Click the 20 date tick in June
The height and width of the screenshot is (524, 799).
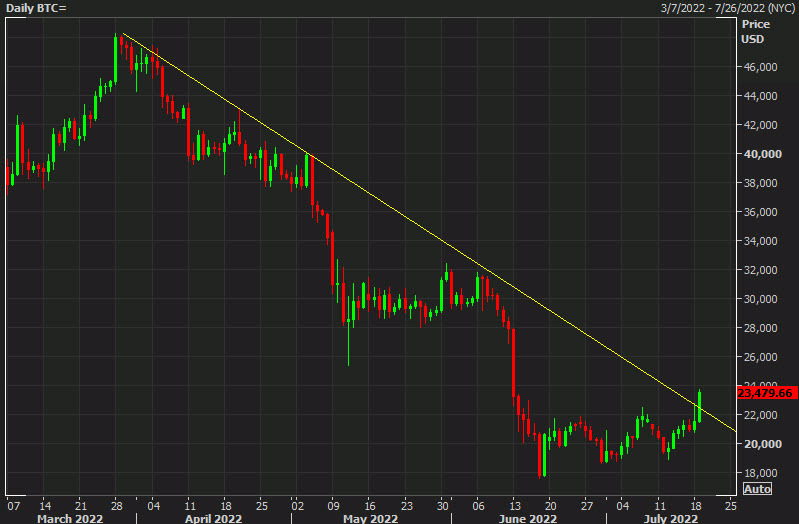(550, 506)
